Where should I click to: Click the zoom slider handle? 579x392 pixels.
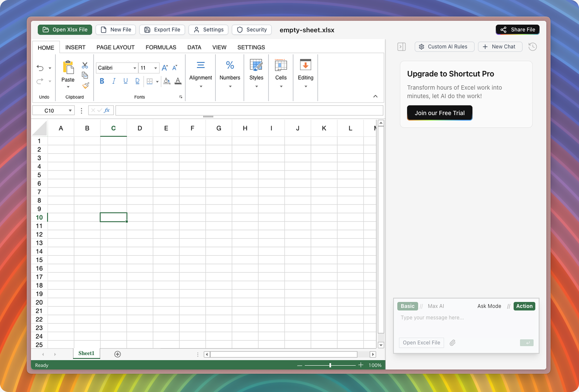point(330,365)
